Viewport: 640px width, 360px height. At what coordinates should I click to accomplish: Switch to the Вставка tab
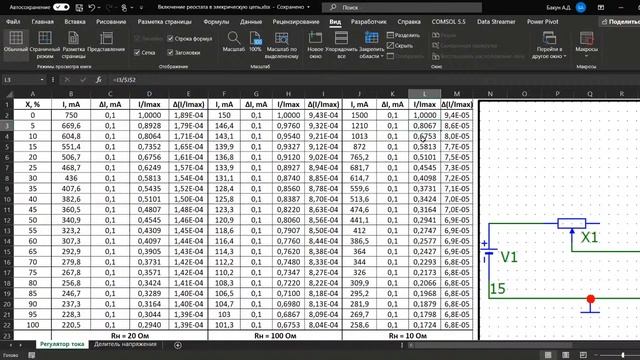pos(75,22)
